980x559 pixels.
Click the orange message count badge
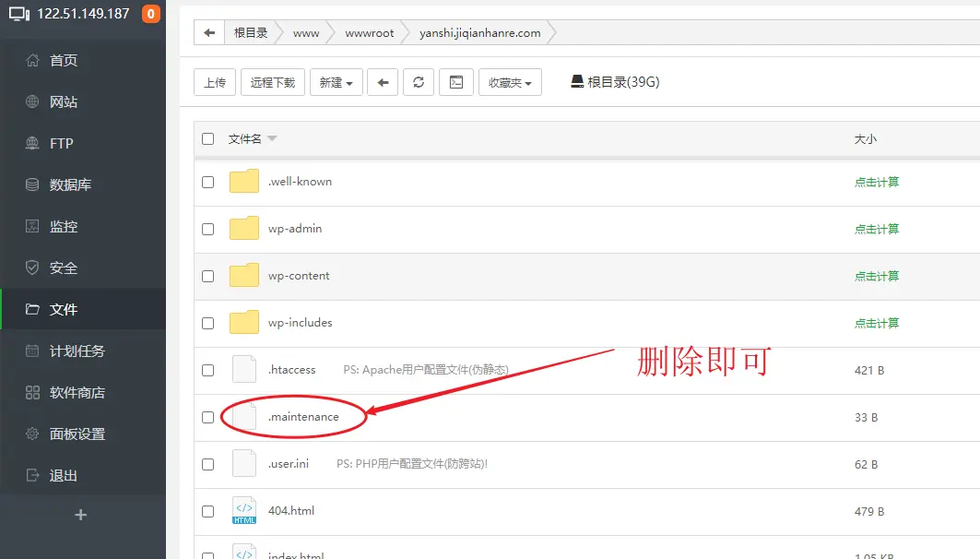point(153,14)
